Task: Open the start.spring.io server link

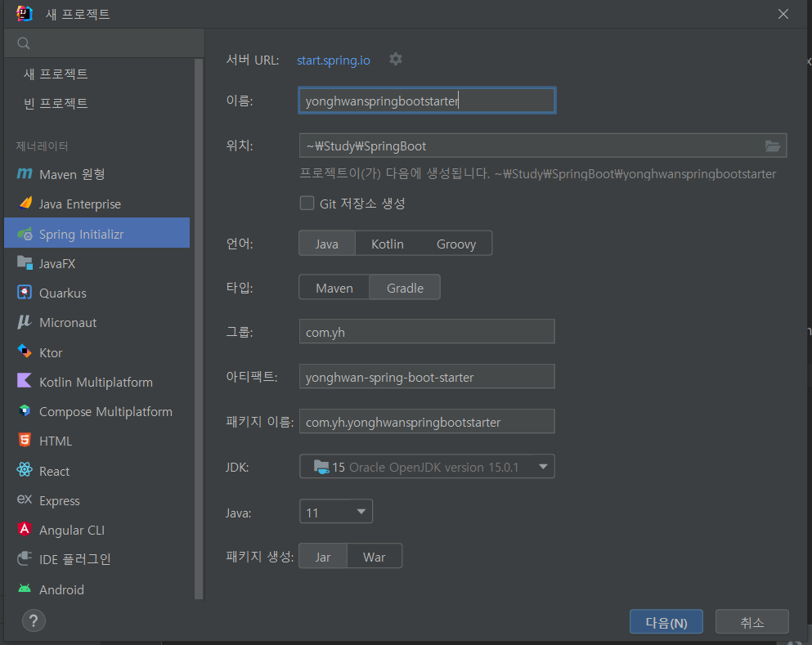Action: click(333, 60)
